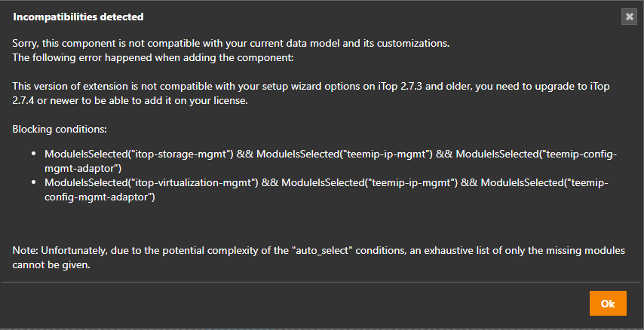Select the second bullet point marker
644x330 pixels.
click(x=35, y=183)
